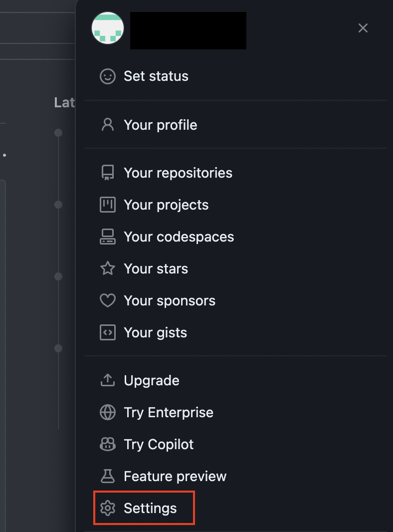Click the person icon next to Your profile
This screenshot has width=393, height=532.
tap(107, 124)
